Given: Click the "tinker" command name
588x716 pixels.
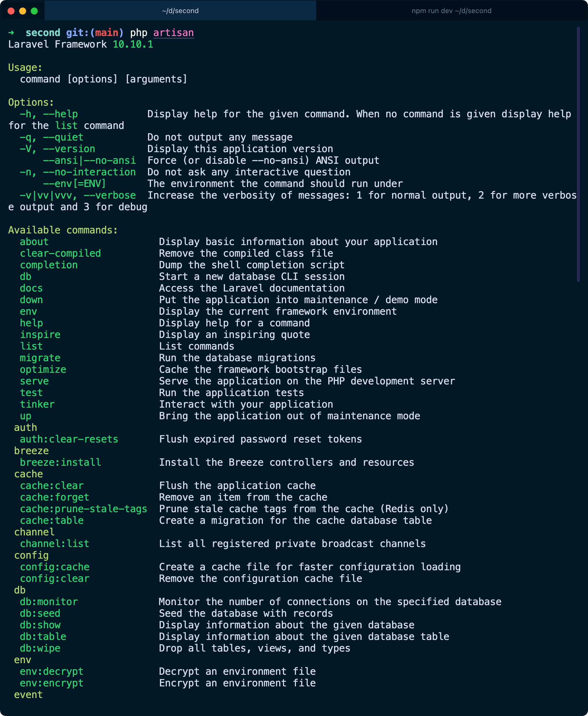Looking at the screenshot, I should [37, 404].
